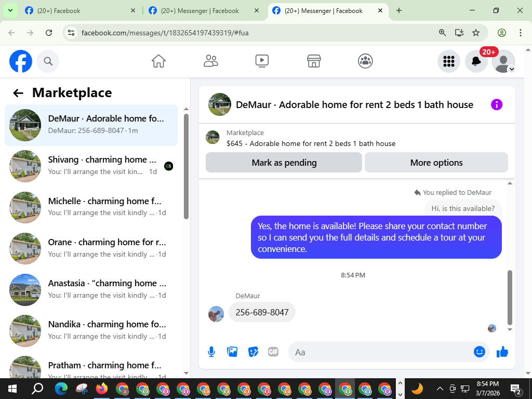The width and height of the screenshot is (532, 399).
Task: Open the emoji picker smiley
Action: pyautogui.click(x=479, y=352)
